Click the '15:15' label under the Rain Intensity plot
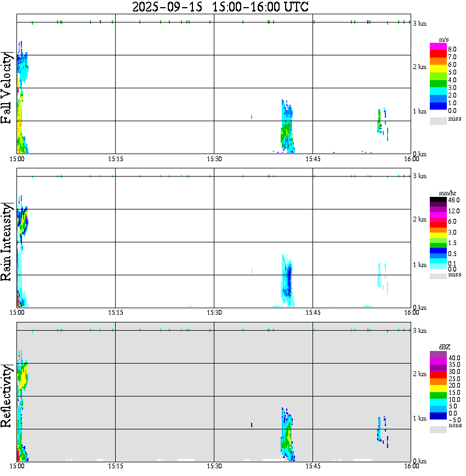466x476 pixels. 116,313
